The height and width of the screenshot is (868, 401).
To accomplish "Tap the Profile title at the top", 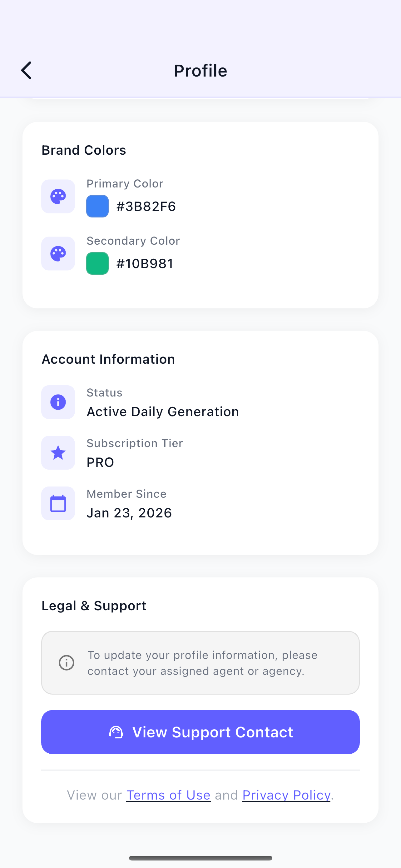I will point(200,70).
